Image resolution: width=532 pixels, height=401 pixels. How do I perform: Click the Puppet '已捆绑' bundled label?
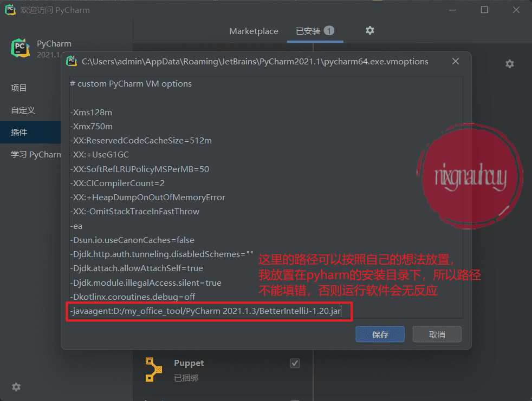tap(186, 378)
